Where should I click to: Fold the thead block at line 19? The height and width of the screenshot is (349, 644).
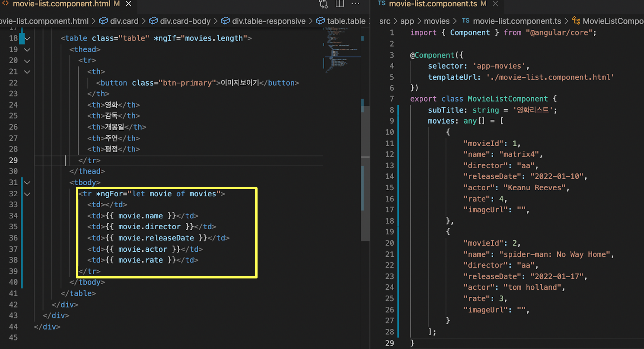27,50
